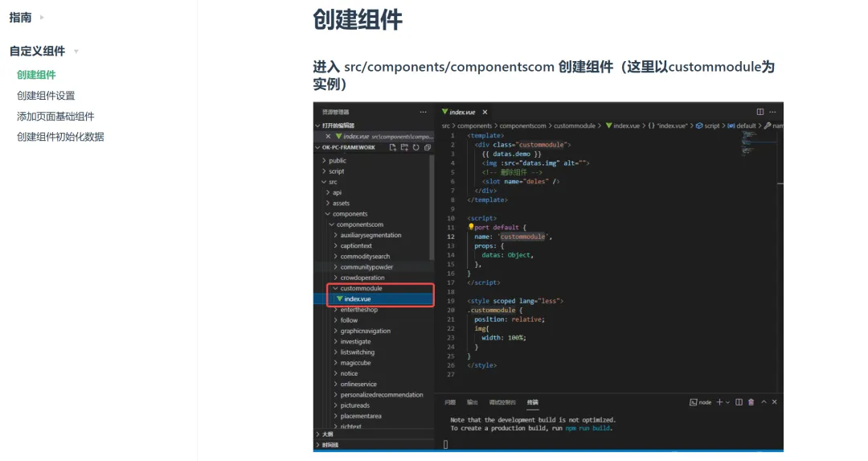Go to 添加页面基础组件 in sidebar
The height and width of the screenshot is (461, 868).
click(x=55, y=117)
